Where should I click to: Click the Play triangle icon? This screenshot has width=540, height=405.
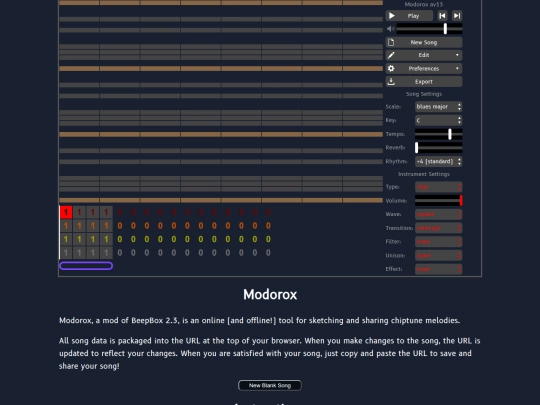click(x=392, y=16)
